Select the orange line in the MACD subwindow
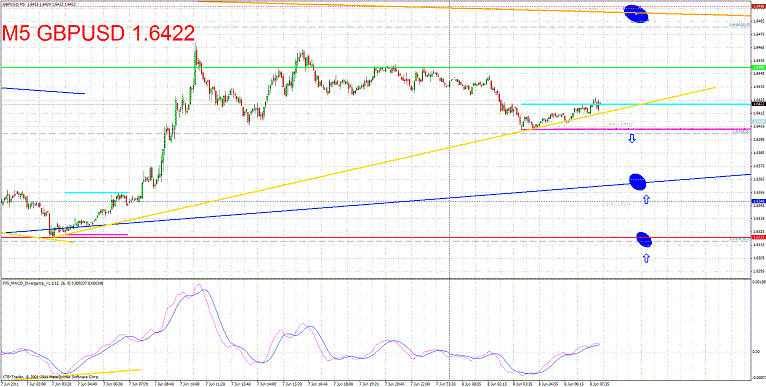 click(101, 372)
